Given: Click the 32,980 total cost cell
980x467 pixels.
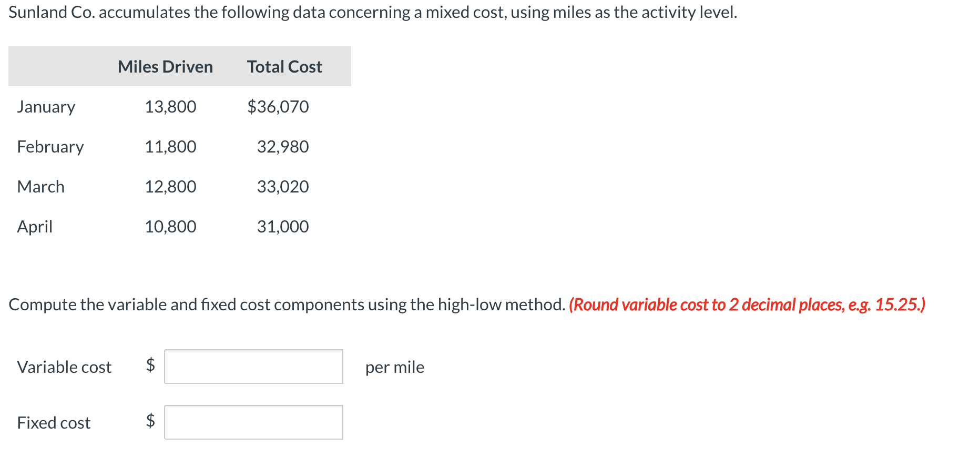Looking at the screenshot, I should 283,147.
